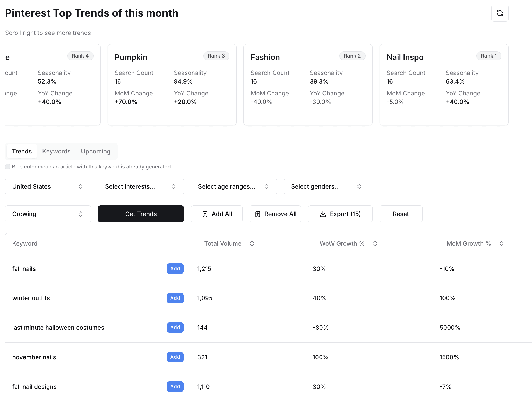This screenshot has height=402, width=532.
Task: Open the United States country dropdown
Action: point(48,186)
